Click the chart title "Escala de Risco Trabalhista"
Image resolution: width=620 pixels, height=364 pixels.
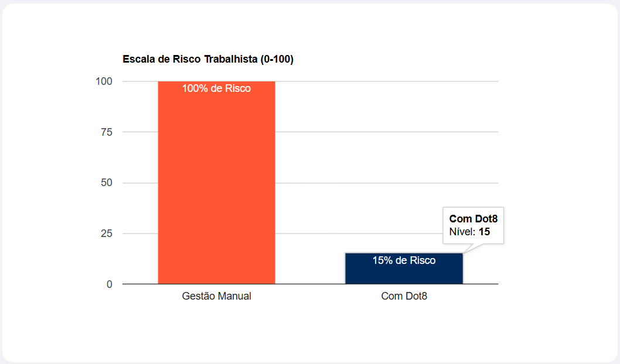207,59
